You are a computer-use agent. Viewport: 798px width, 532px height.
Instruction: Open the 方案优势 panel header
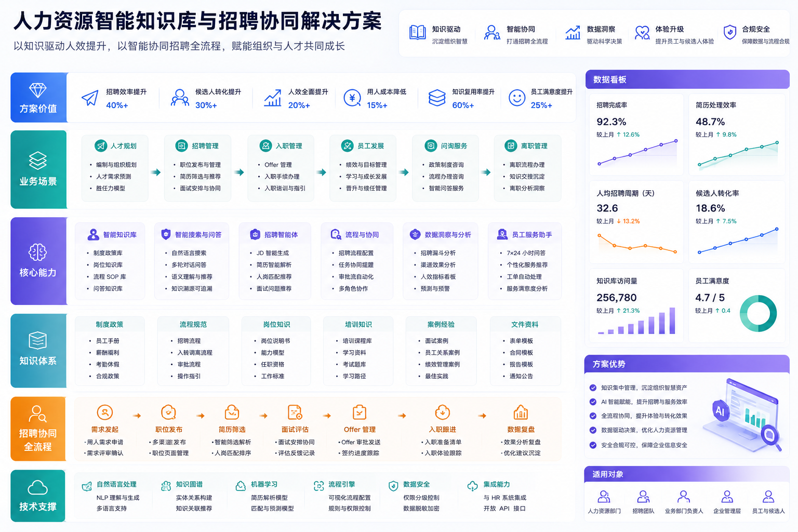(687, 364)
